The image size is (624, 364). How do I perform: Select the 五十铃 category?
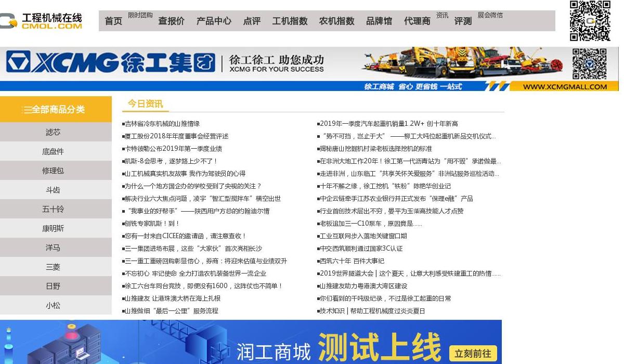(x=56, y=209)
